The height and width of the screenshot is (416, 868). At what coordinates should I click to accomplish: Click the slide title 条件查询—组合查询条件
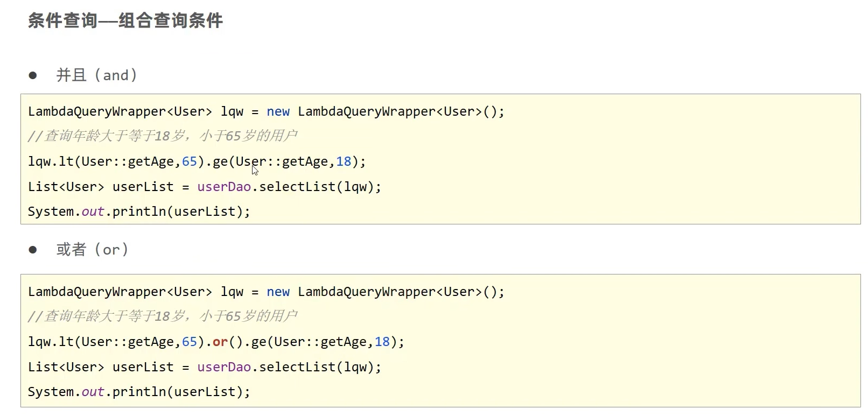coord(125,21)
